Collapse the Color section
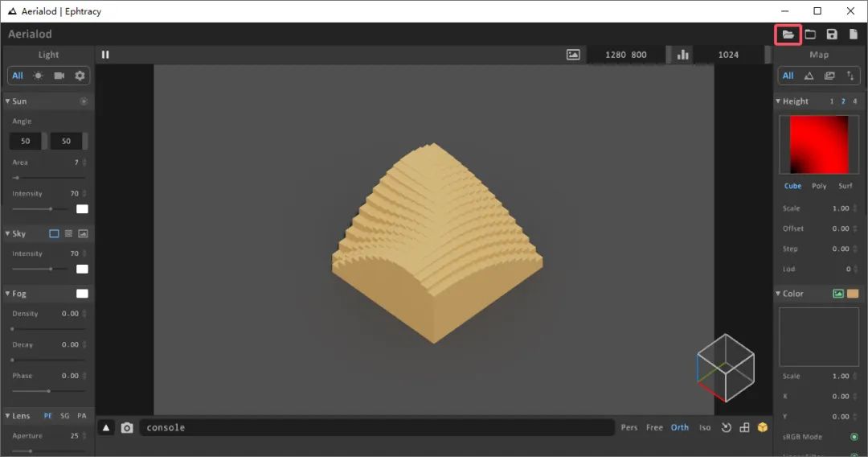868x457 pixels. [x=778, y=294]
